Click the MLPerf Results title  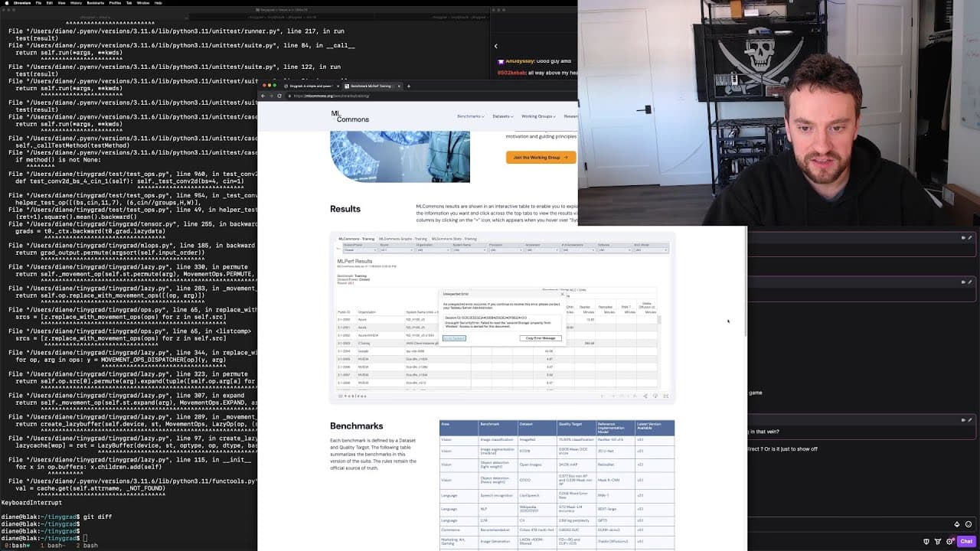point(354,261)
